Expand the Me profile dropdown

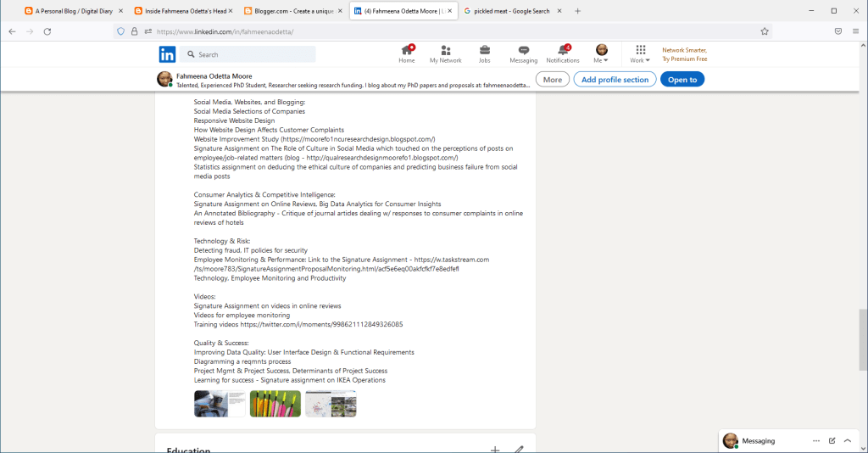[601, 55]
